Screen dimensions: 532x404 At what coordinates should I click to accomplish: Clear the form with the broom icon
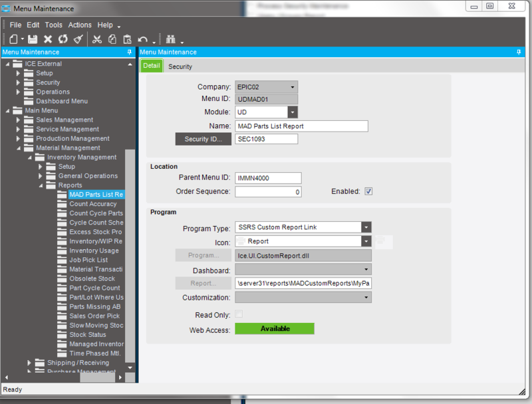[78, 39]
